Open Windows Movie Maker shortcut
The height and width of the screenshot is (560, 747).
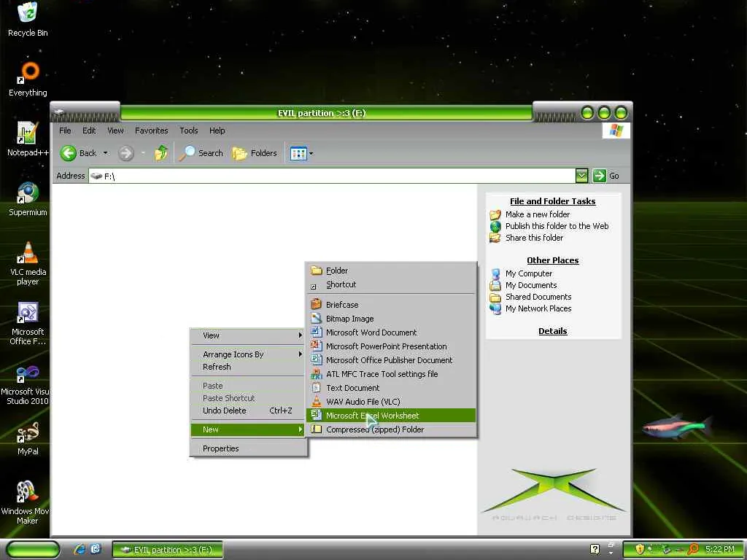click(x=25, y=502)
